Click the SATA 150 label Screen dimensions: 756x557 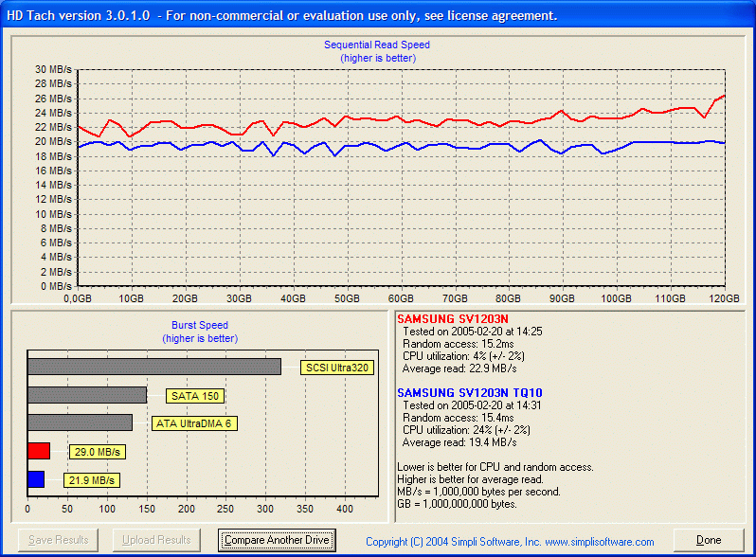195,396
